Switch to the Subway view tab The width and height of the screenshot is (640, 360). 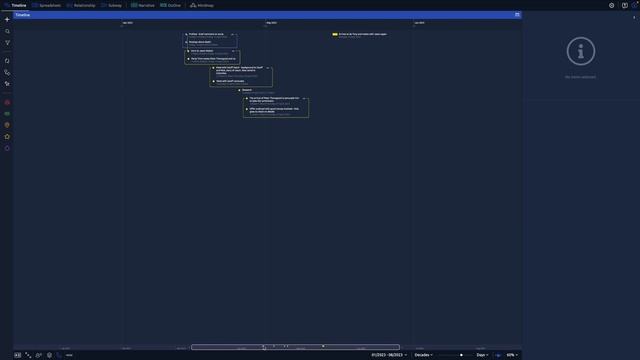(x=111, y=5)
